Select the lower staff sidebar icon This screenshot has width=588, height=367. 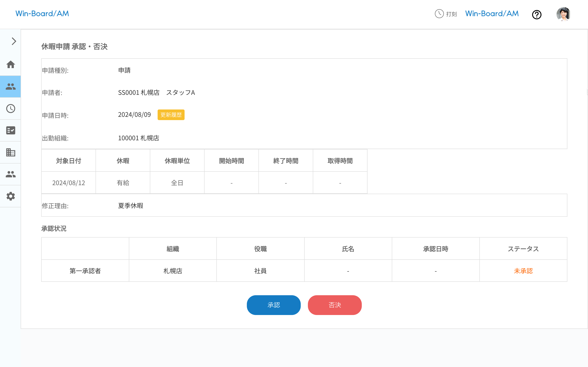(x=10, y=174)
